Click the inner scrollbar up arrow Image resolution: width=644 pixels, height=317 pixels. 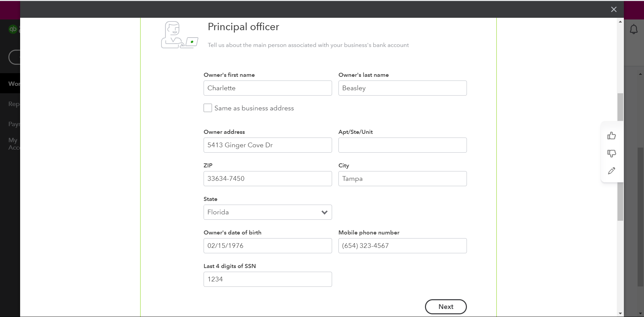(x=620, y=22)
